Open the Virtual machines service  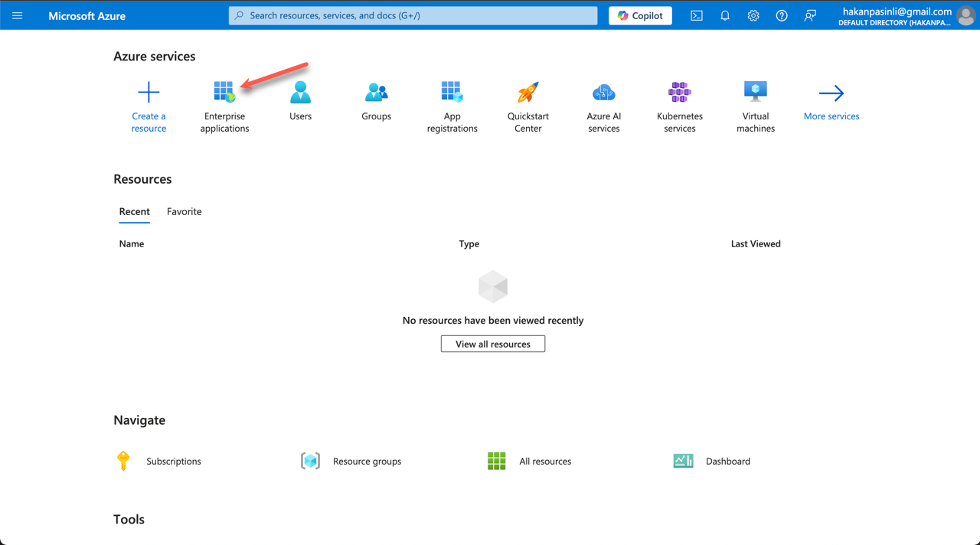(x=755, y=103)
